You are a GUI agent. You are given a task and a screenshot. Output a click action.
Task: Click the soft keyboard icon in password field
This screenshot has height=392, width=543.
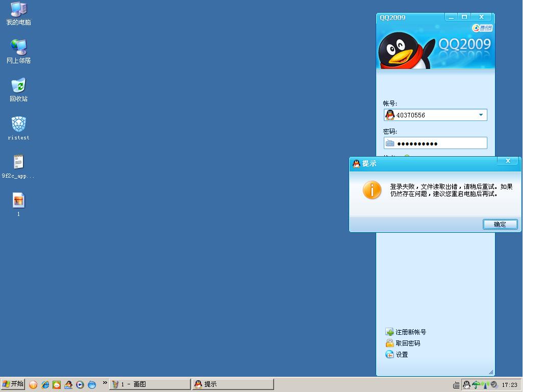(x=390, y=143)
